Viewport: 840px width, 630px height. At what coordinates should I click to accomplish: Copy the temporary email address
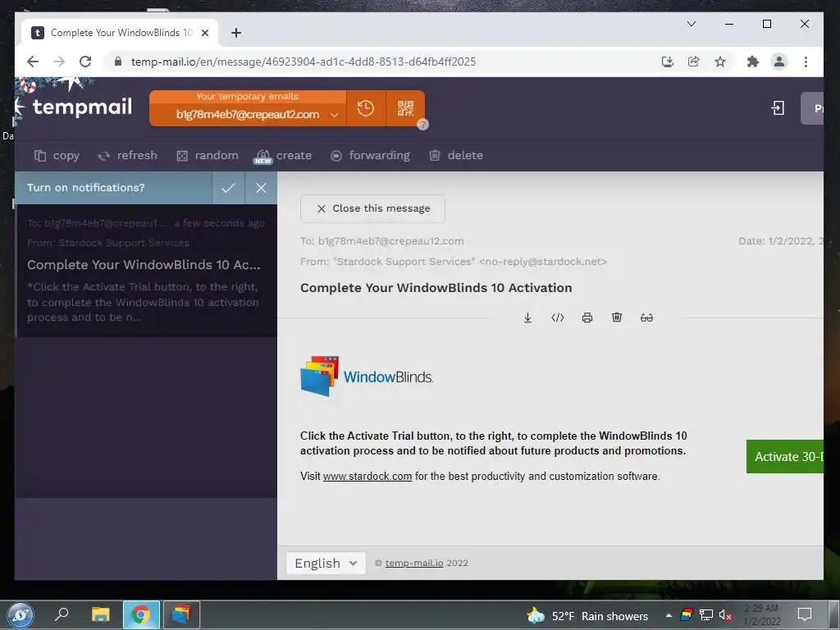point(57,155)
